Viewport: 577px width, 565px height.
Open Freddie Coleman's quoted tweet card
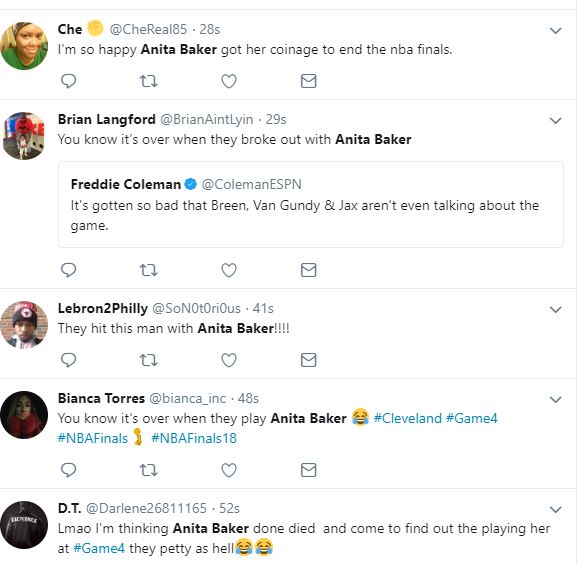coord(311,204)
